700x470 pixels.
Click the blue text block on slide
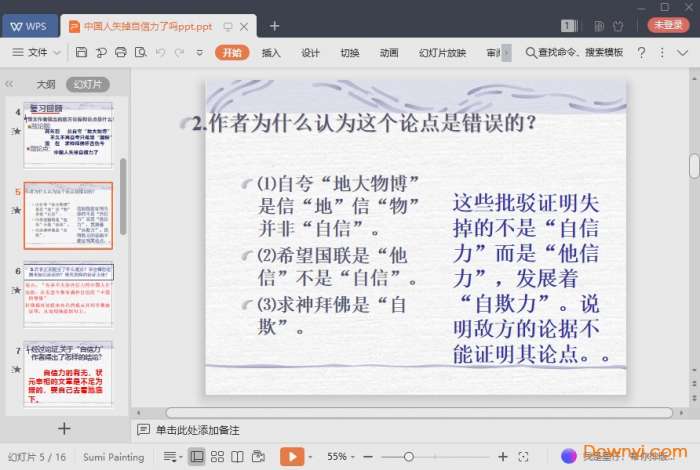click(x=530, y=278)
